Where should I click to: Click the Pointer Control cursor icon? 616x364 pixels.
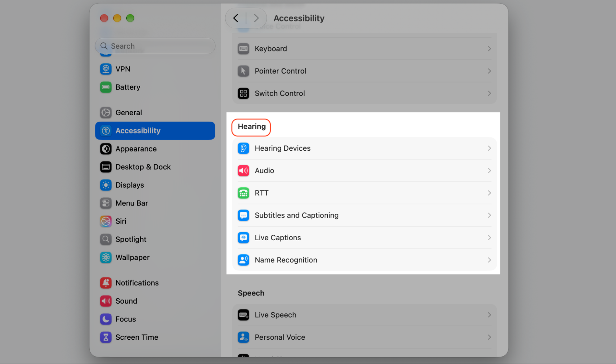[x=243, y=71]
